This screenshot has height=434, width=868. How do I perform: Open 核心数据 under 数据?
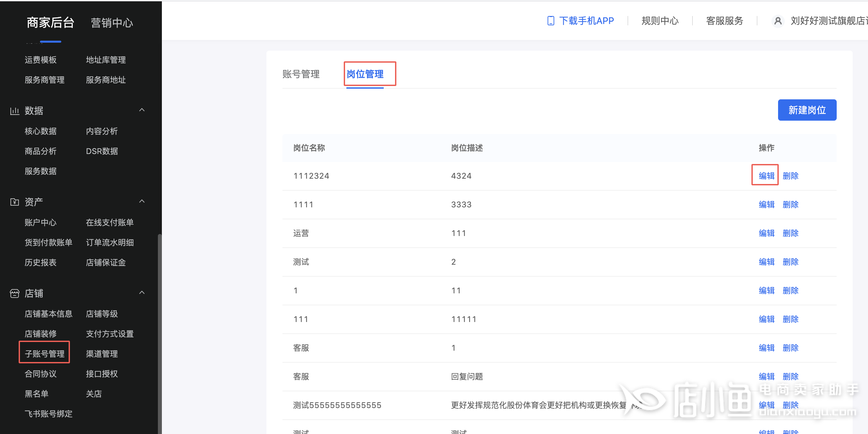pos(40,131)
